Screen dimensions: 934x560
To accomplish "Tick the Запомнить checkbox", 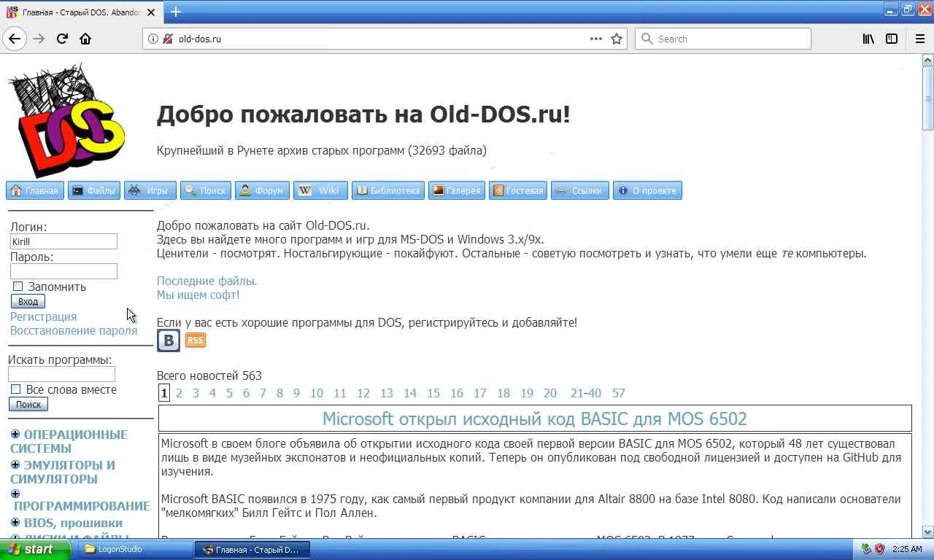I will pos(18,287).
